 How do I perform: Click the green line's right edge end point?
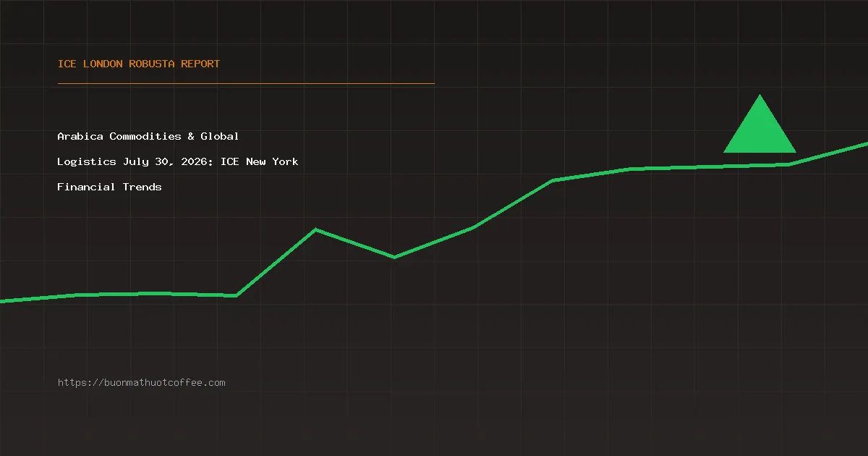coord(865,144)
